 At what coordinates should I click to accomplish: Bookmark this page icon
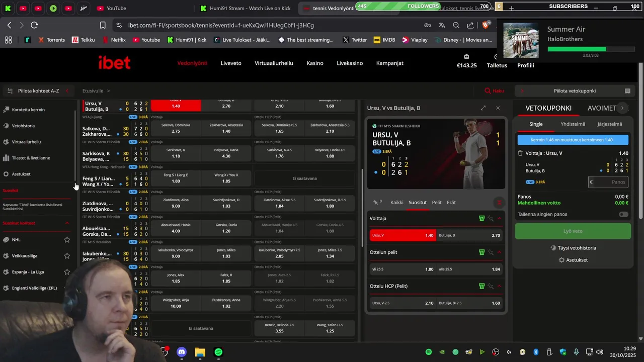[x=103, y=25]
